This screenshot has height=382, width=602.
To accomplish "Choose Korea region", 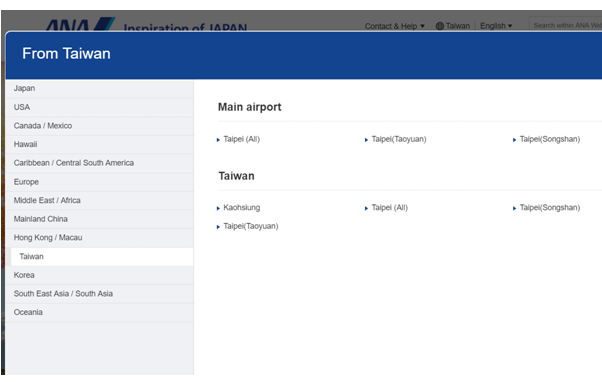I will pyautogui.click(x=99, y=275).
